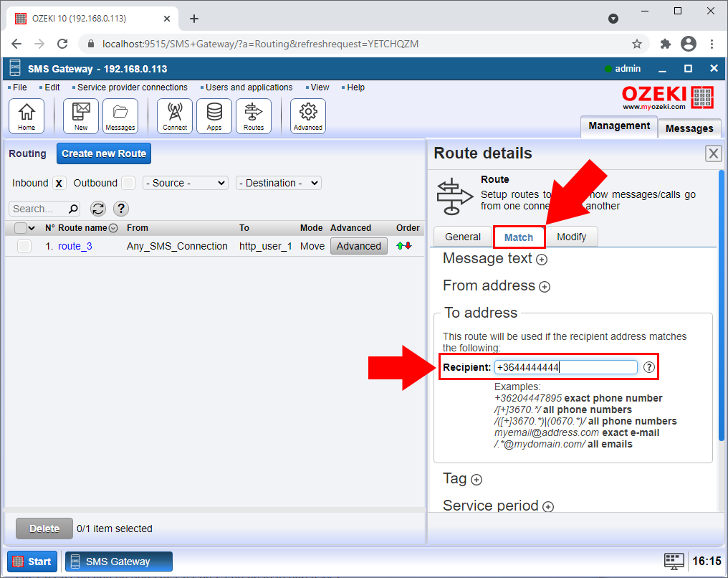Click the Recipient input field
The image size is (728, 578).
coord(565,367)
